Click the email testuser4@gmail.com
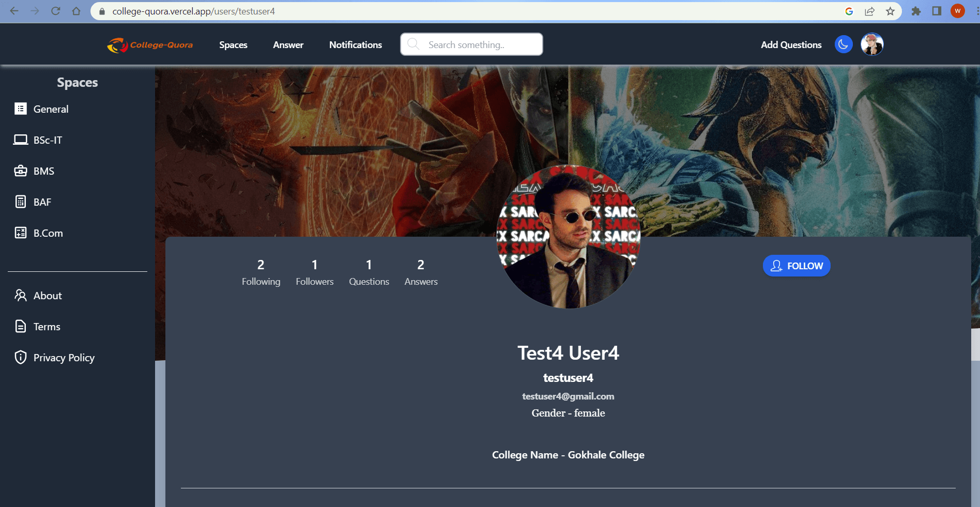The width and height of the screenshot is (980, 507). [x=568, y=396]
